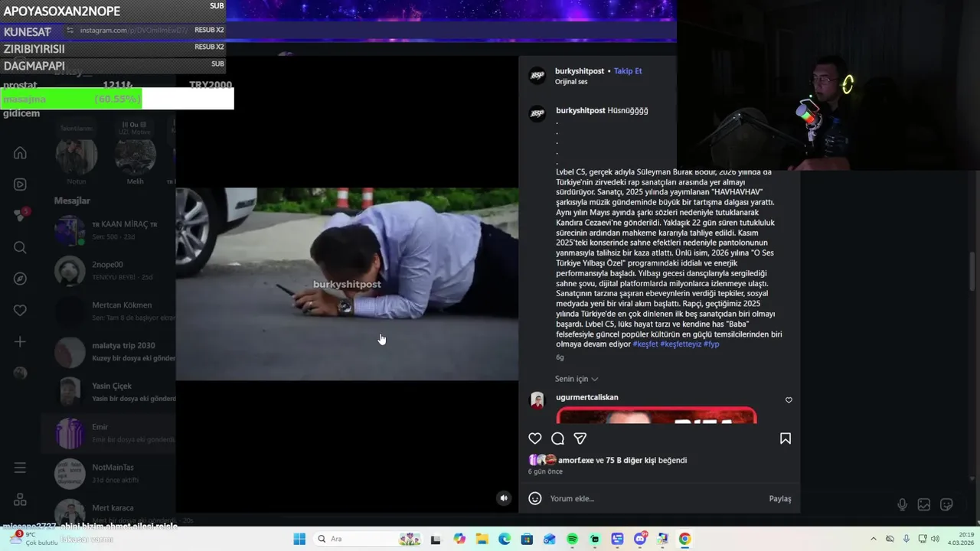Share the post with paper plane icon
Image resolution: width=980 pixels, height=551 pixels.
point(580,439)
